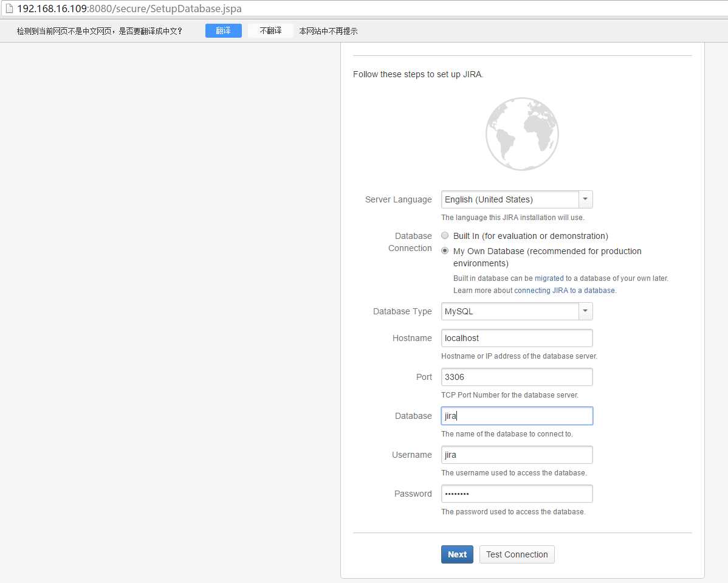Click the 翻译 translate button
728x583 pixels.
(x=223, y=30)
